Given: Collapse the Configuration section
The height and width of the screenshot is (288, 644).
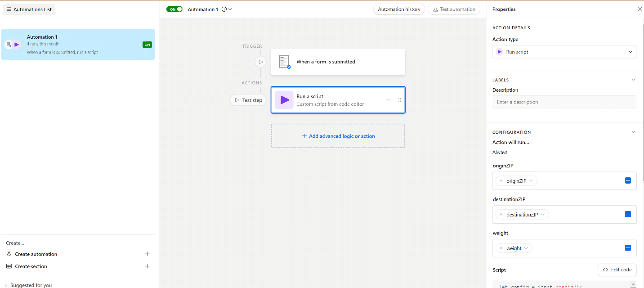Looking at the screenshot, I should click(633, 132).
